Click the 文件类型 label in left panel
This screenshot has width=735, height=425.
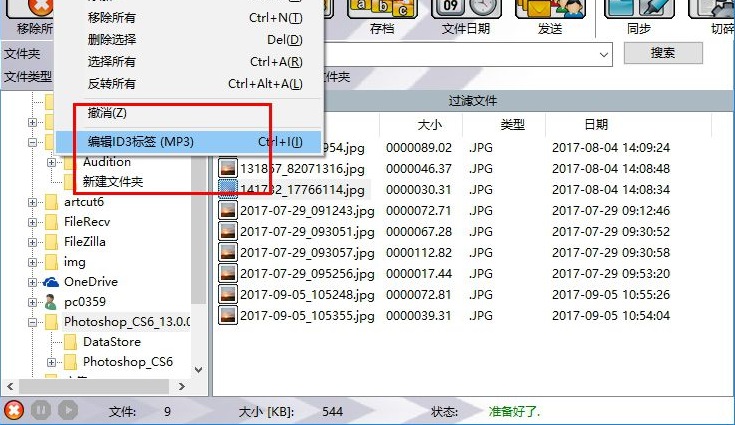[x=28, y=76]
